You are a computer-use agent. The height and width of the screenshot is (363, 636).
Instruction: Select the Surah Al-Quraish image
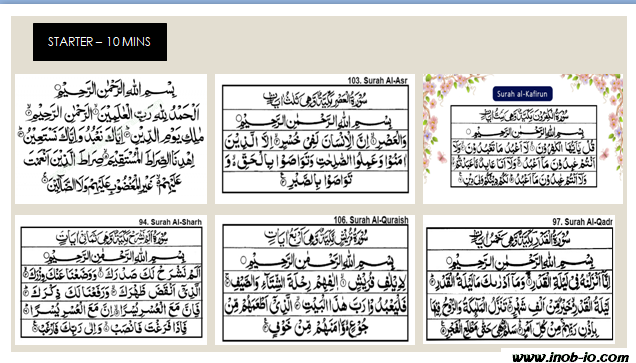point(315,280)
